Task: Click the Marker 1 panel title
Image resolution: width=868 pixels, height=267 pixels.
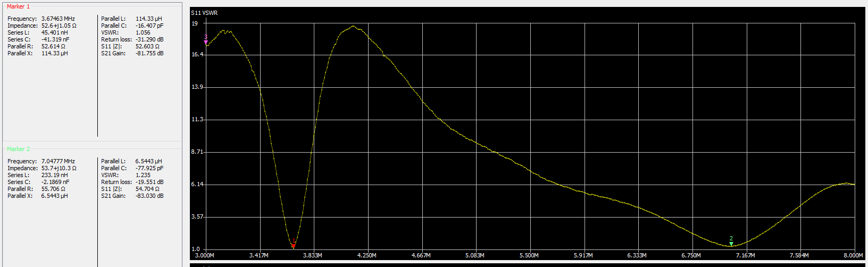Action: tap(18, 6)
